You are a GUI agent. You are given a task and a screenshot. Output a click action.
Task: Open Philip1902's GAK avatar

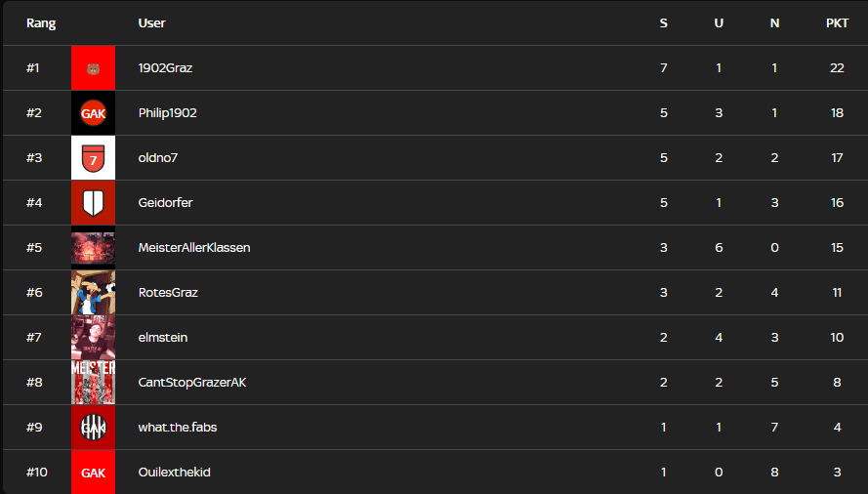pyautogui.click(x=93, y=113)
